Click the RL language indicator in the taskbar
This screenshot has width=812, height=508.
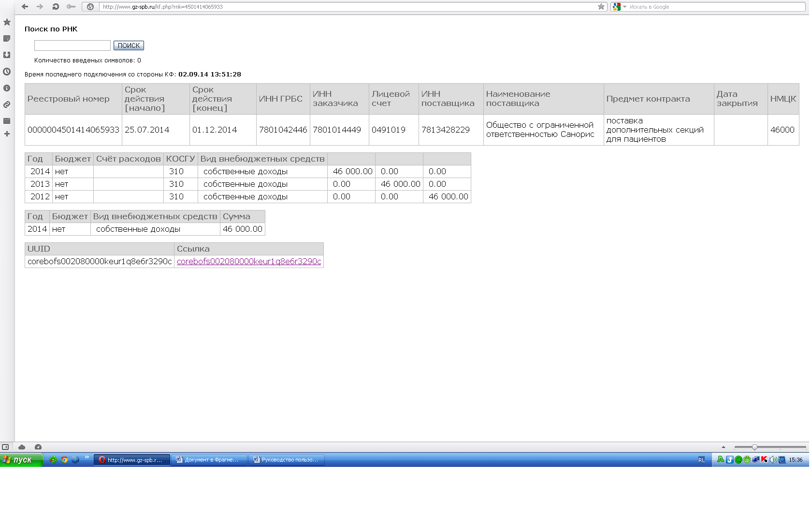[x=701, y=460]
